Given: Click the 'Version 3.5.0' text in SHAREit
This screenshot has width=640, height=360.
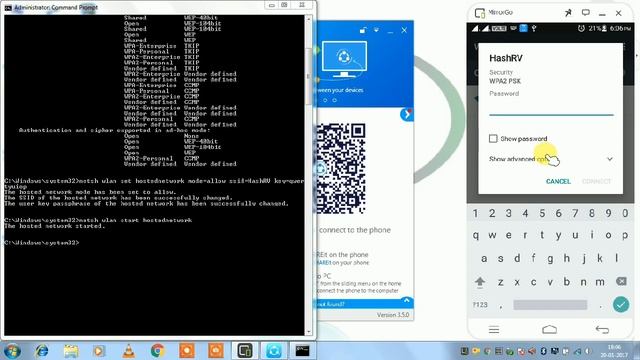Looking at the screenshot, I should pos(393,315).
